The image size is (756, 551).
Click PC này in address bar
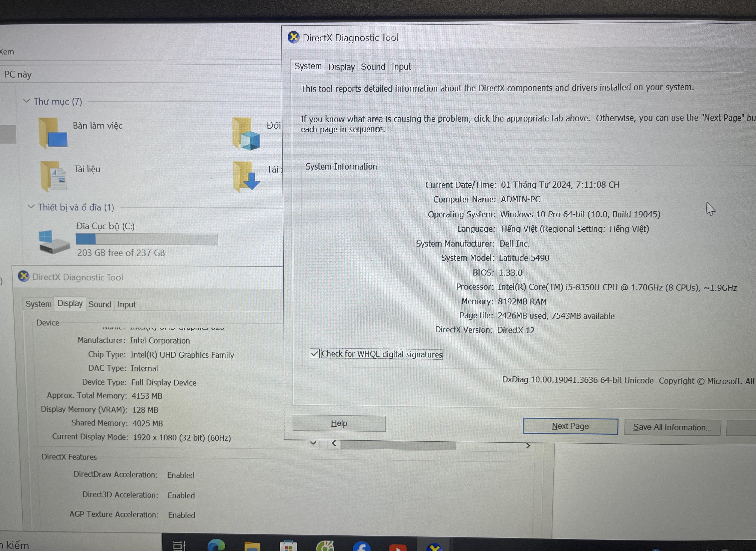click(x=18, y=74)
